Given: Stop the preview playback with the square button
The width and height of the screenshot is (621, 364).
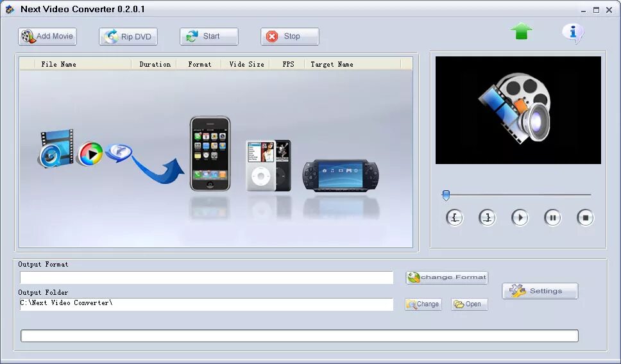Looking at the screenshot, I should (585, 218).
